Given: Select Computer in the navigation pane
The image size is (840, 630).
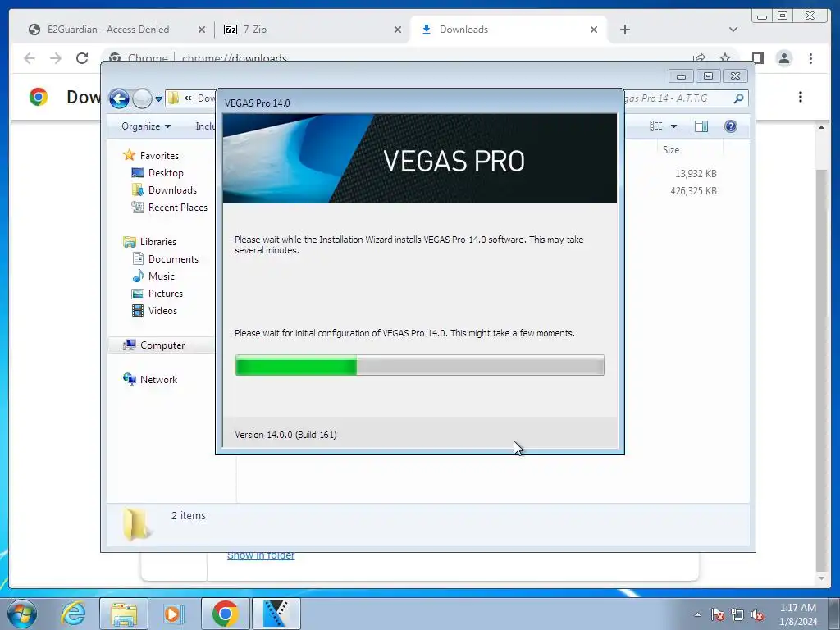Looking at the screenshot, I should pos(162,345).
